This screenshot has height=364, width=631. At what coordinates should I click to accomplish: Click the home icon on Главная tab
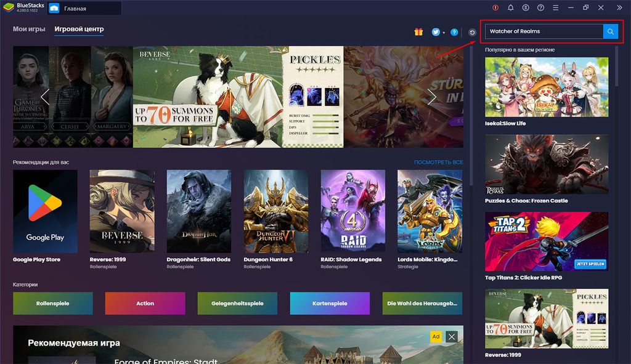click(54, 8)
